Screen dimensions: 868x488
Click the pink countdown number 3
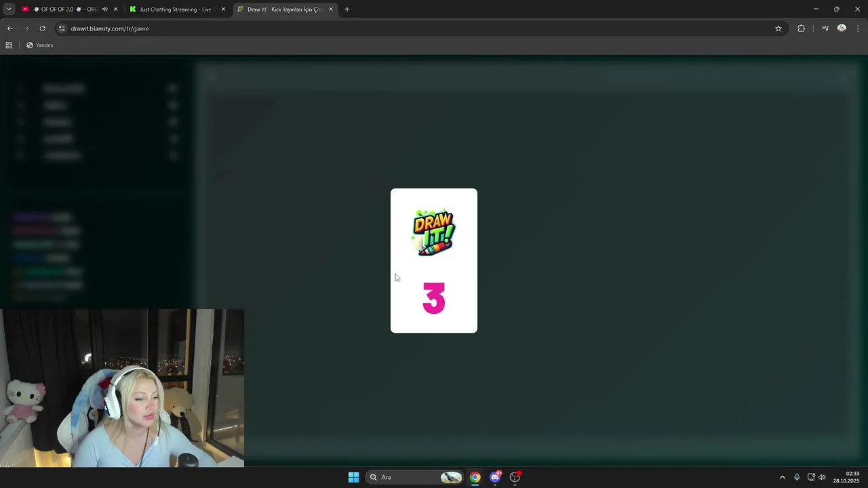pyautogui.click(x=434, y=299)
